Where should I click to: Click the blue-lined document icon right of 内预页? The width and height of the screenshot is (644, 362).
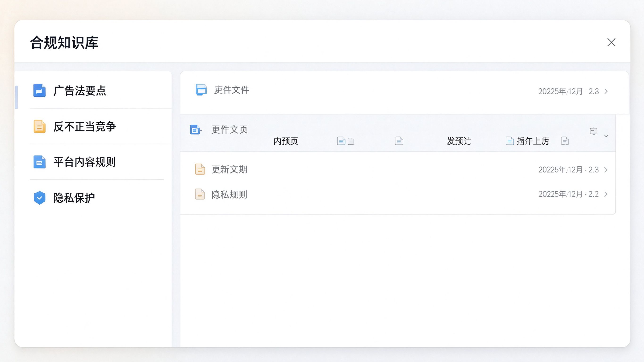[x=341, y=141]
